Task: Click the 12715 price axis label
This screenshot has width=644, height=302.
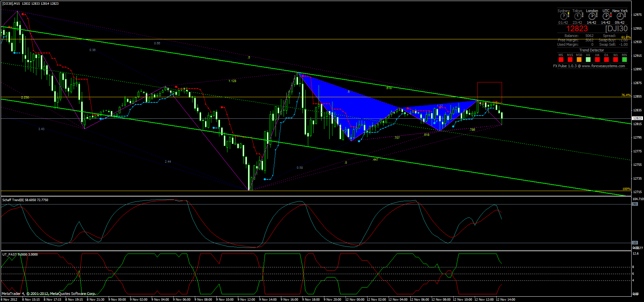Action: pyautogui.click(x=637, y=192)
